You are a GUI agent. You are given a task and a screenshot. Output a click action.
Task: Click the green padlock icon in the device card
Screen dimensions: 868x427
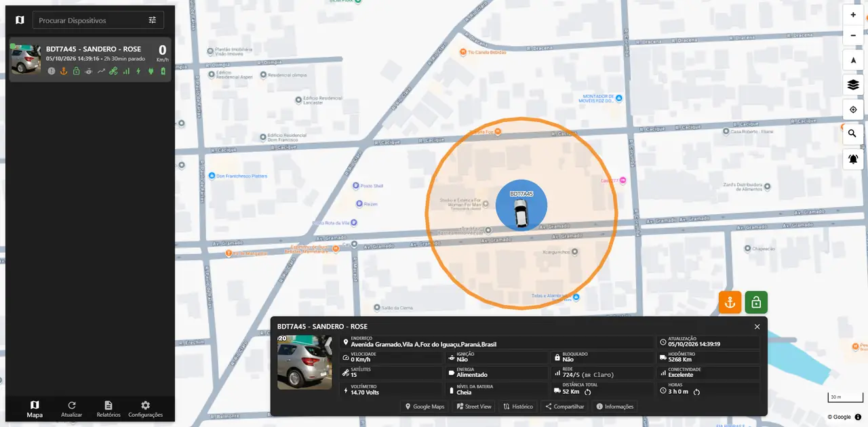click(76, 70)
